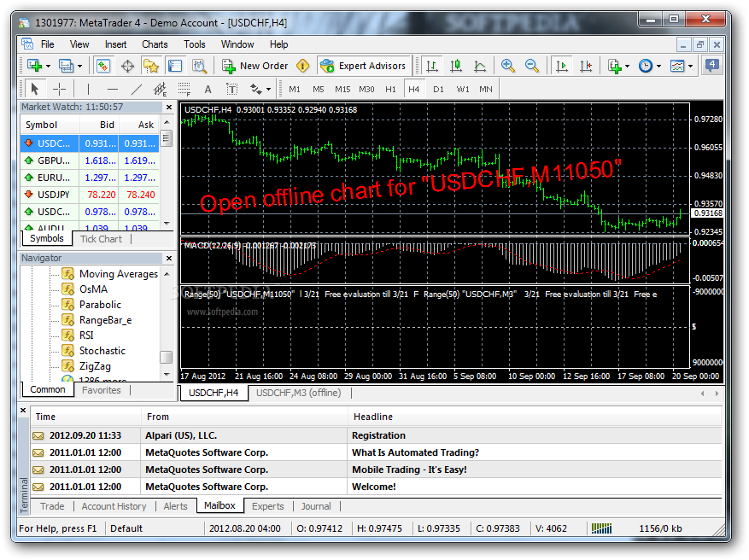The image size is (749, 560).
Task: Click the Market Watch scrollbar down arrow
Action: [167, 223]
